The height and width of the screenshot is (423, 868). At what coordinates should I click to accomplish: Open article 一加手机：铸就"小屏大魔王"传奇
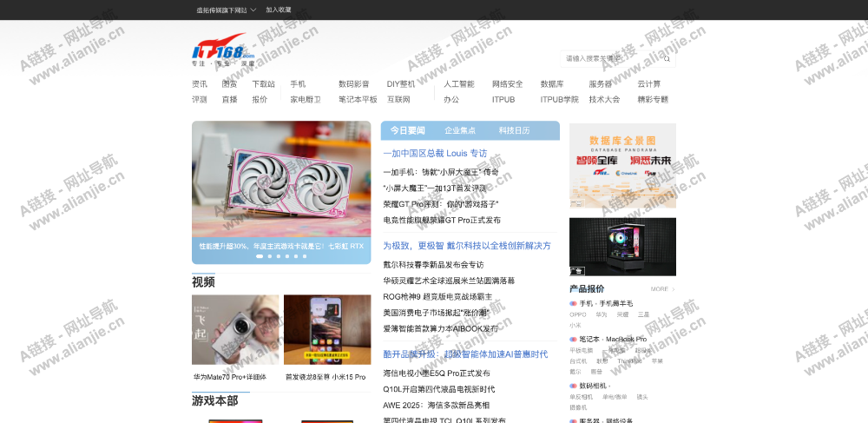[441, 172]
